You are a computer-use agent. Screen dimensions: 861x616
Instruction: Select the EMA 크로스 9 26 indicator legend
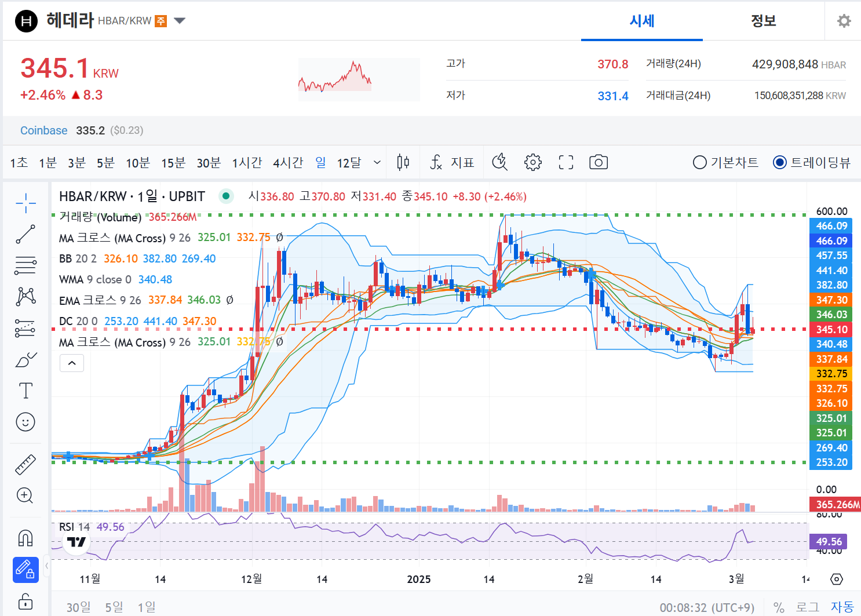[146, 300]
